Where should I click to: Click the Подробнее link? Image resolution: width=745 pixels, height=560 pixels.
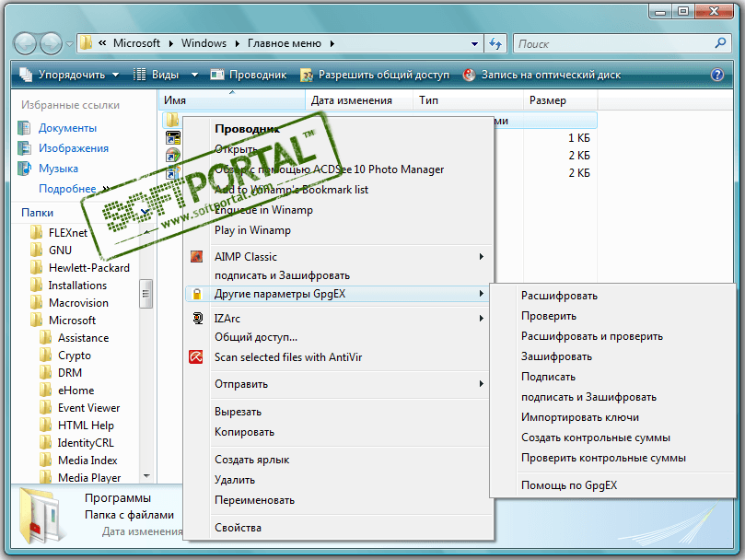coord(67,189)
